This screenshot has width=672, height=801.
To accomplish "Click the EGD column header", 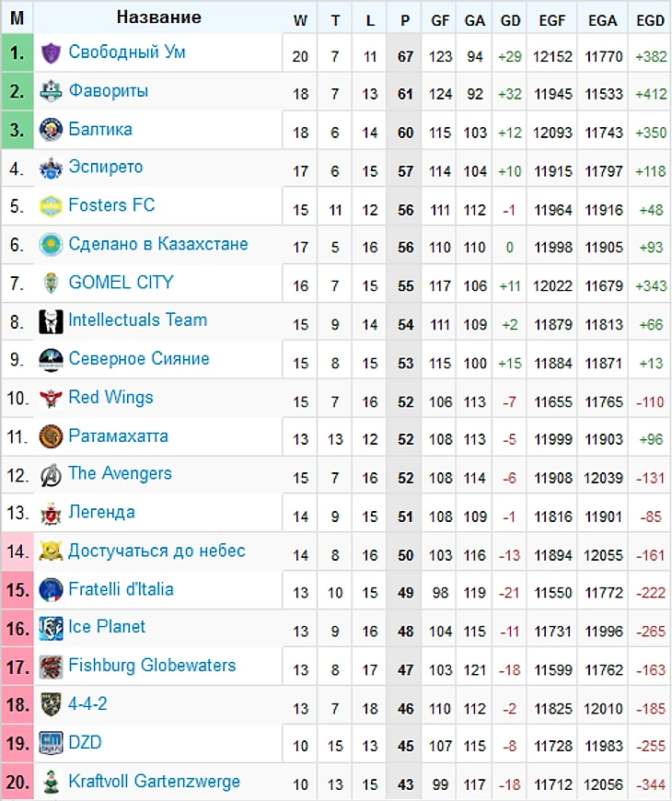I will 650,19.
